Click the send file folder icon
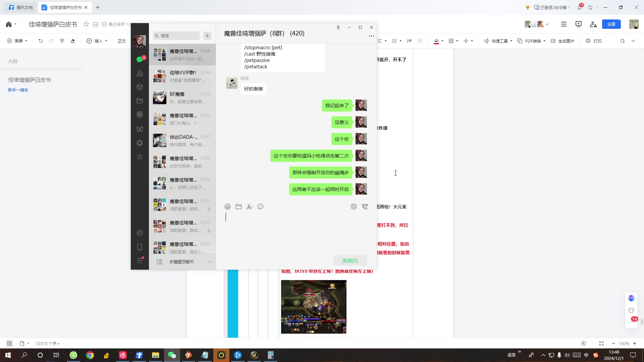The width and height of the screenshot is (644, 362). click(x=238, y=206)
